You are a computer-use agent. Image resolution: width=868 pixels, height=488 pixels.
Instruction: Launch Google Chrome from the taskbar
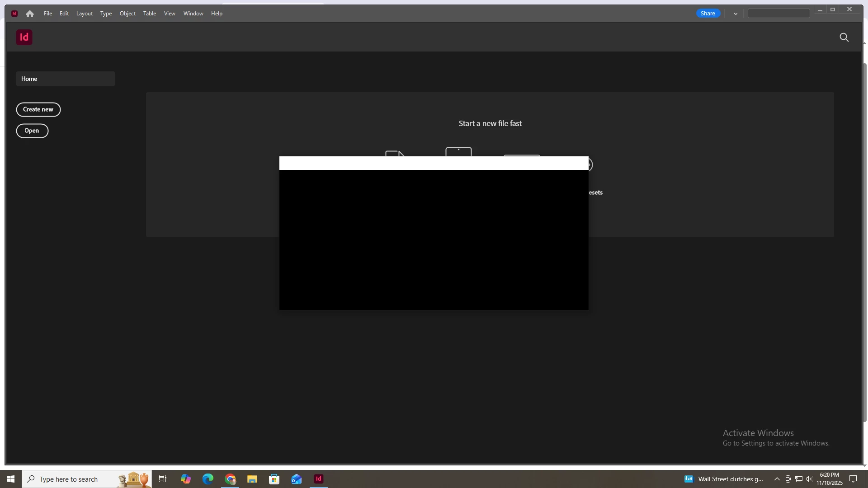click(230, 479)
